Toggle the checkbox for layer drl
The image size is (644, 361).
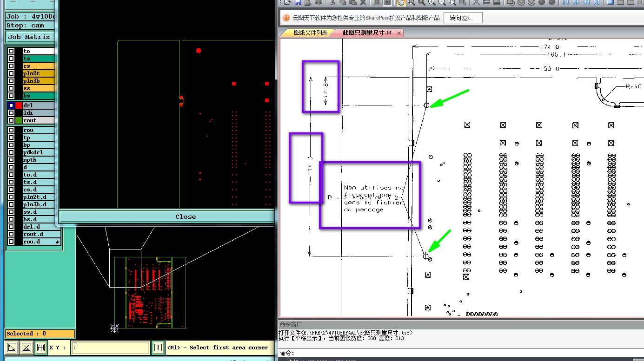[x=11, y=105]
